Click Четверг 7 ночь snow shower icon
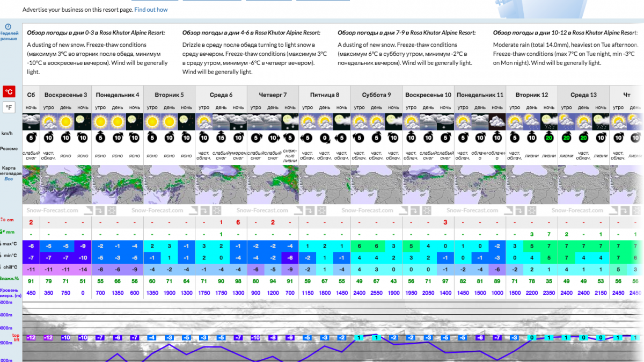The width and height of the screenshot is (644, 362). point(290,120)
